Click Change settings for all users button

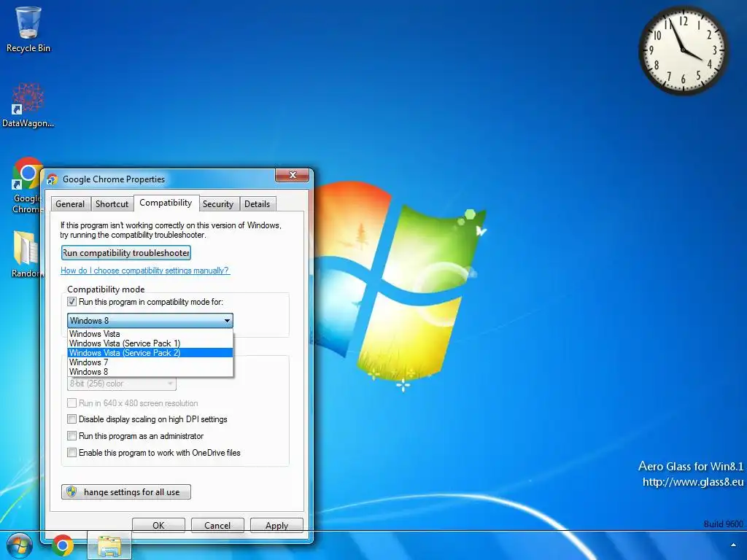click(125, 492)
